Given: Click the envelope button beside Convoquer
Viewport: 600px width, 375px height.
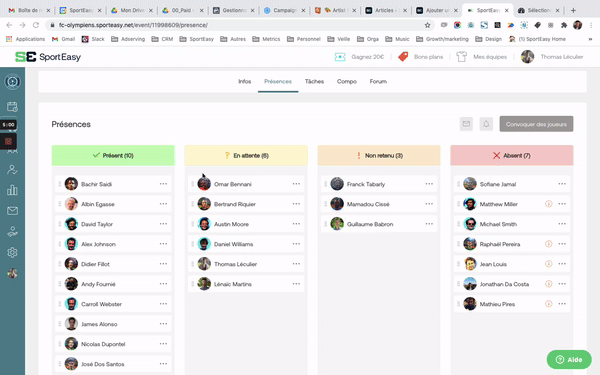Looking at the screenshot, I should (x=466, y=124).
